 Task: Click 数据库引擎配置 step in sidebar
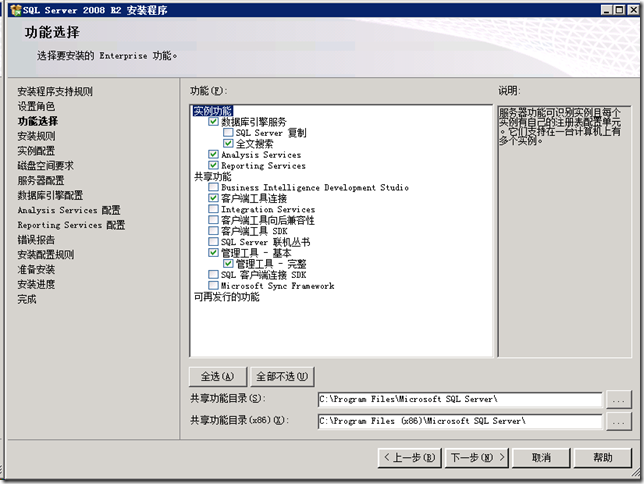tap(50, 195)
